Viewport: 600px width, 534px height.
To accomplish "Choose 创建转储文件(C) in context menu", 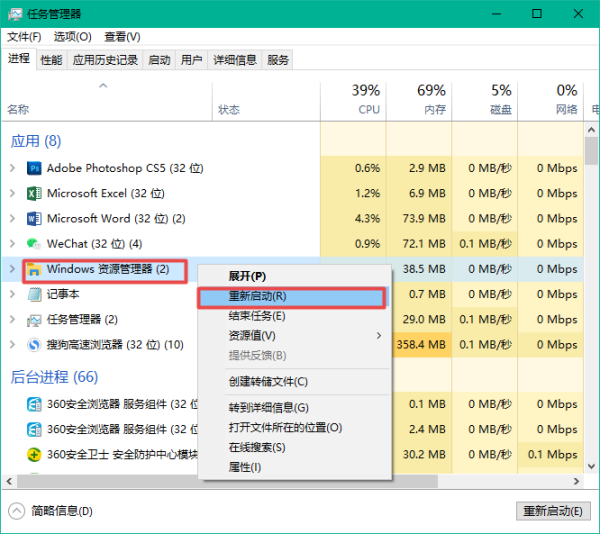I will [x=295, y=382].
